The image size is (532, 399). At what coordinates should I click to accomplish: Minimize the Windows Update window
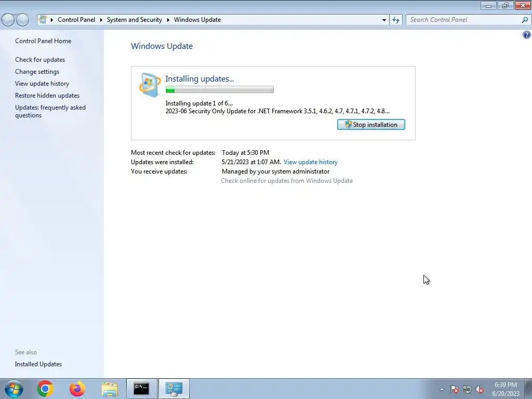coord(488,5)
